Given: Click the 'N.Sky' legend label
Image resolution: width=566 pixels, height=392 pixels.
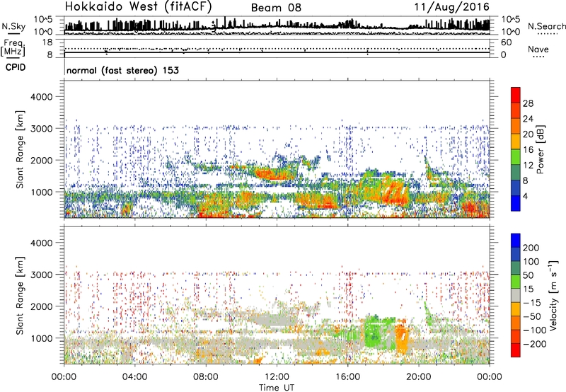Looking at the screenshot, I should tap(13, 26).
